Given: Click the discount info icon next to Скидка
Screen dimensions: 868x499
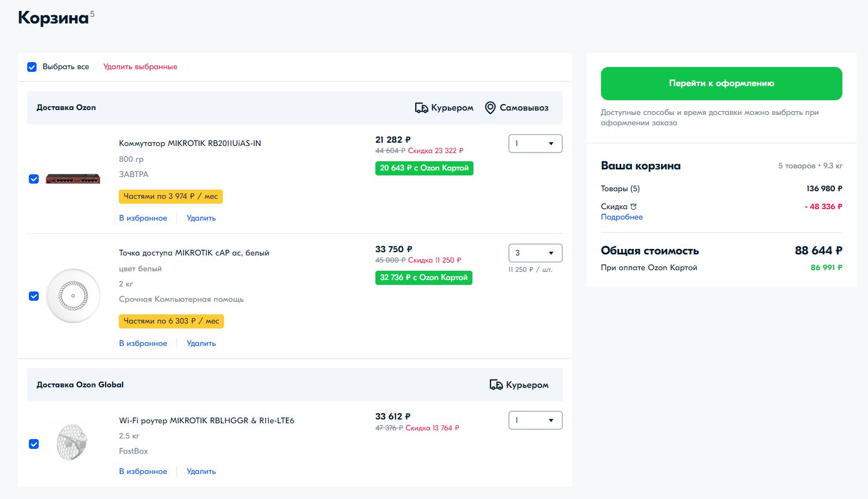Looking at the screenshot, I should click(x=633, y=206).
